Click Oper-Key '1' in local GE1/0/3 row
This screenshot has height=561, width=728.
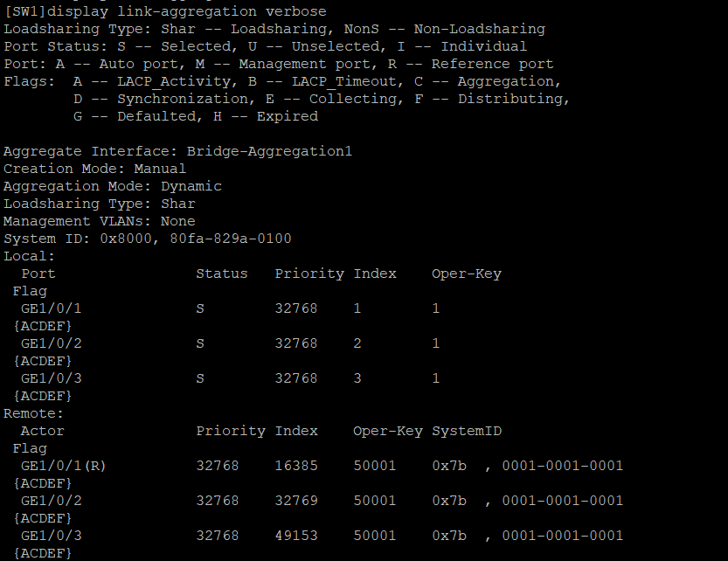tap(435, 378)
